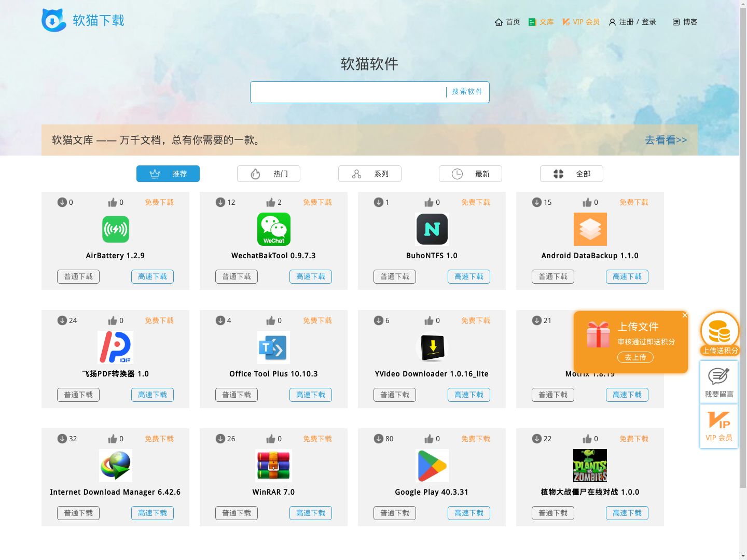Select the 推荐 tab
Viewport: 747px width, 560px height.
[x=168, y=174]
